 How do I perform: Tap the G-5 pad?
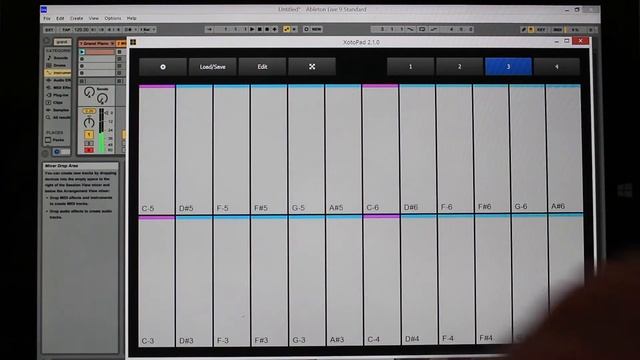306,149
